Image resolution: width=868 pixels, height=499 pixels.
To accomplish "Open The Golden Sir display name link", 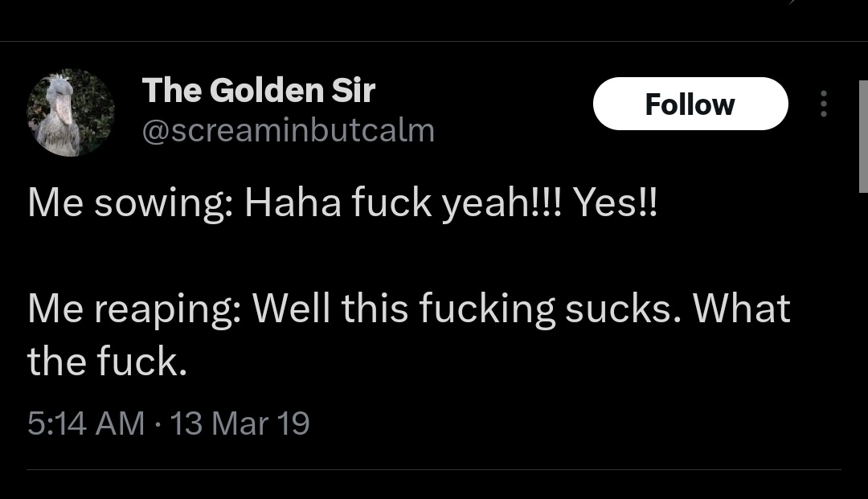I will (258, 91).
